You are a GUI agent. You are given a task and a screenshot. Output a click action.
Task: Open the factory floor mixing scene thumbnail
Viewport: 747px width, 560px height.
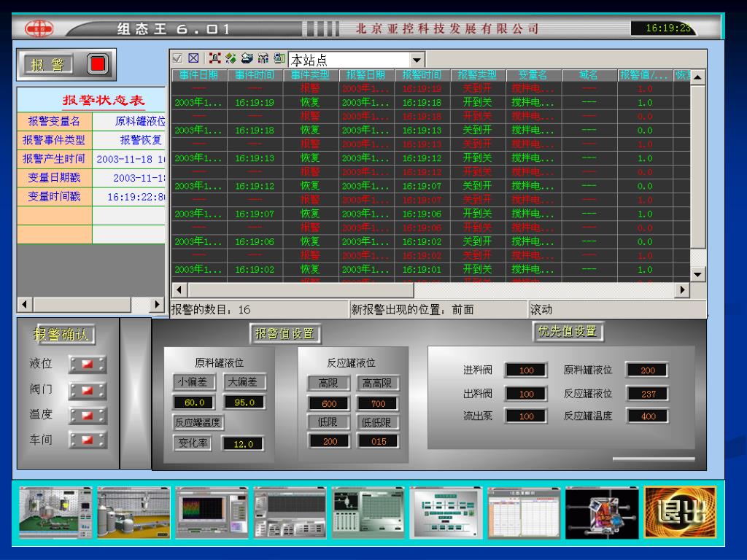tap(55, 513)
